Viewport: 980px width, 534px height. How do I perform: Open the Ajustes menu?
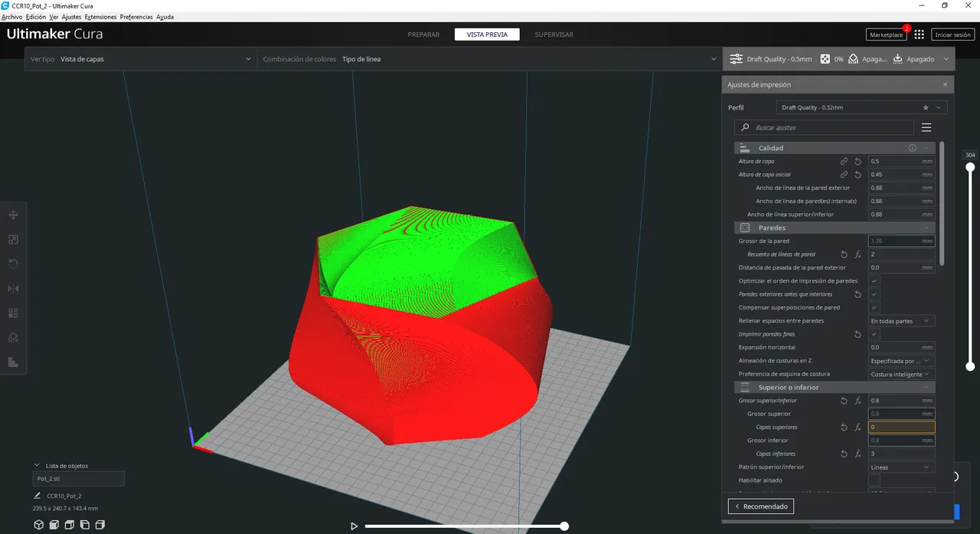(71, 17)
